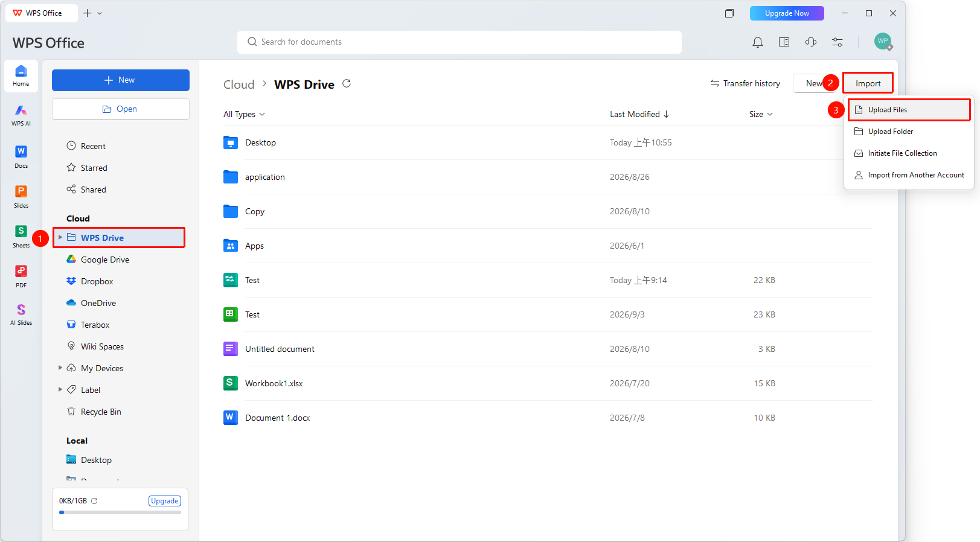Toggle the side panel layout icon
The height and width of the screenshot is (542, 980).
784,42
